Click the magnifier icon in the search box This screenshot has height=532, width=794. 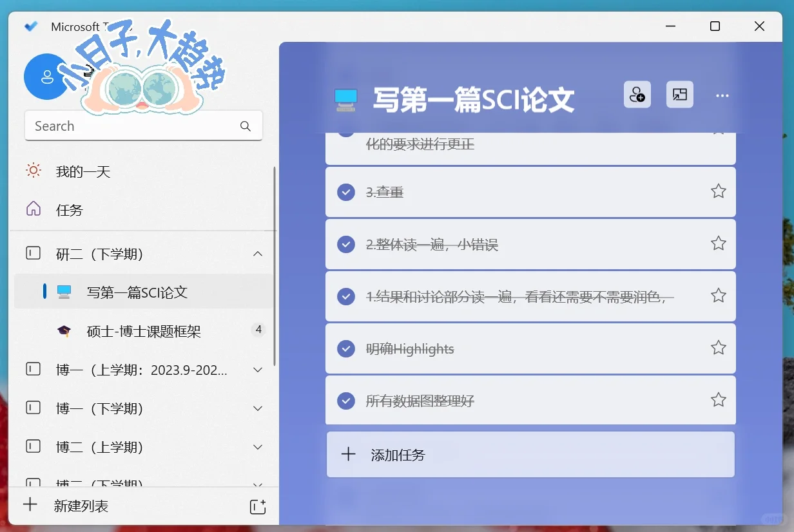click(246, 126)
